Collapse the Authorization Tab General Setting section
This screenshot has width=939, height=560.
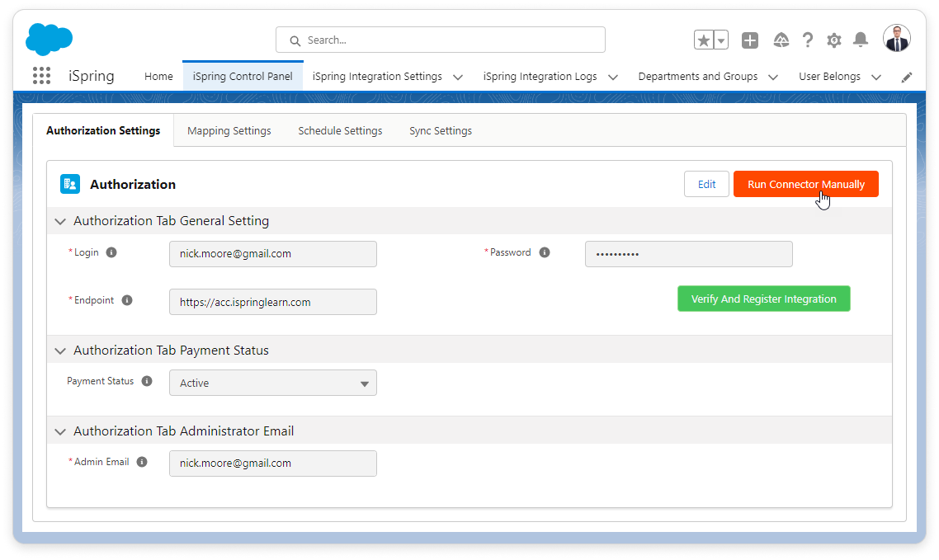(x=60, y=221)
